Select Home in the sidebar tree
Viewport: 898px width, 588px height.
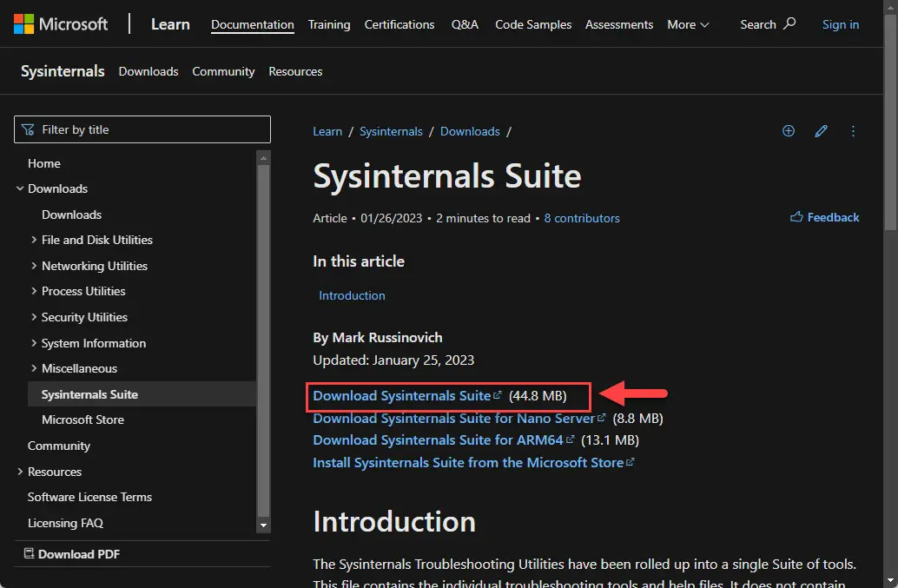[x=44, y=163]
